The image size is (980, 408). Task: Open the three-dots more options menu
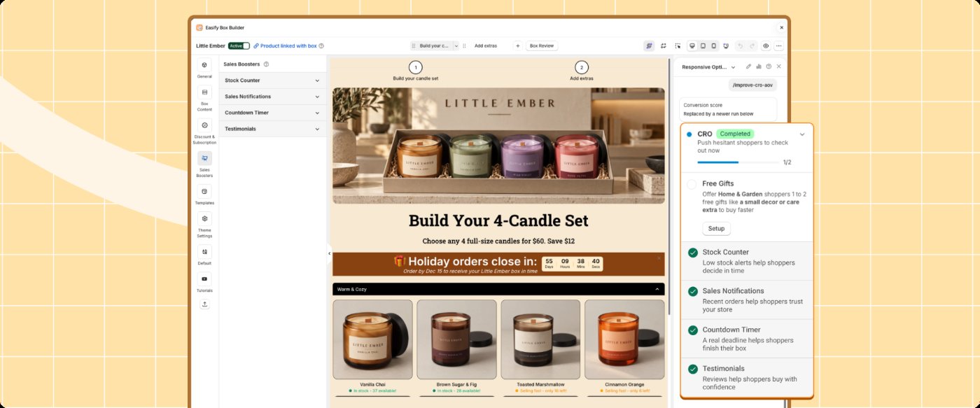(x=778, y=45)
